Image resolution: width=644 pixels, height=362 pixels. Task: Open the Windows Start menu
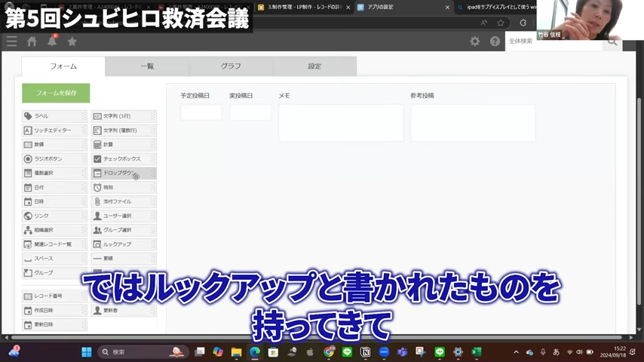tap(87, 352)
